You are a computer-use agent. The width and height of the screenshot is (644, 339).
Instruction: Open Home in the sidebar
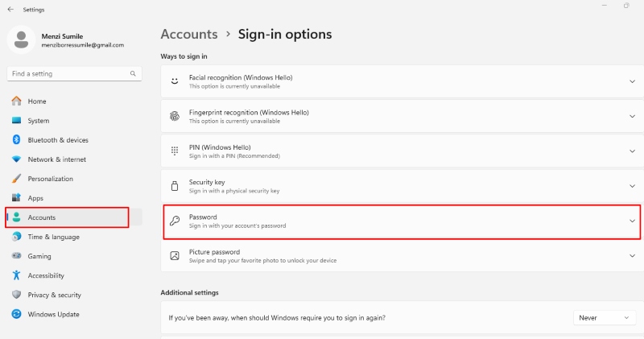[37, 101]
